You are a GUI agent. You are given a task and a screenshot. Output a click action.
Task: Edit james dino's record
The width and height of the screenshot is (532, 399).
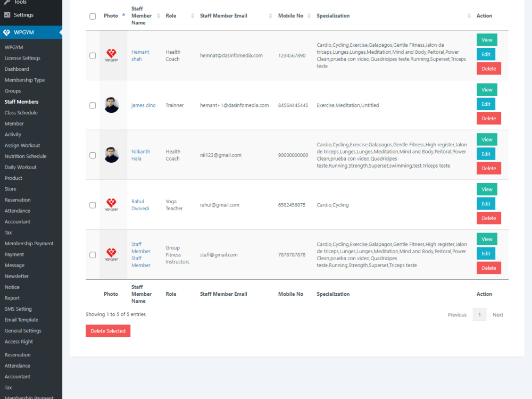coord(486,104)
